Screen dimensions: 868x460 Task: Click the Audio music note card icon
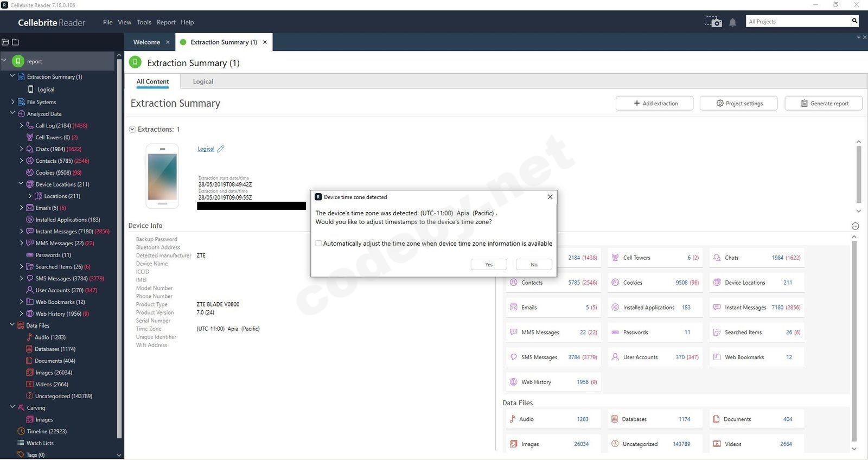pyautogui.click(x=513, y=419)
